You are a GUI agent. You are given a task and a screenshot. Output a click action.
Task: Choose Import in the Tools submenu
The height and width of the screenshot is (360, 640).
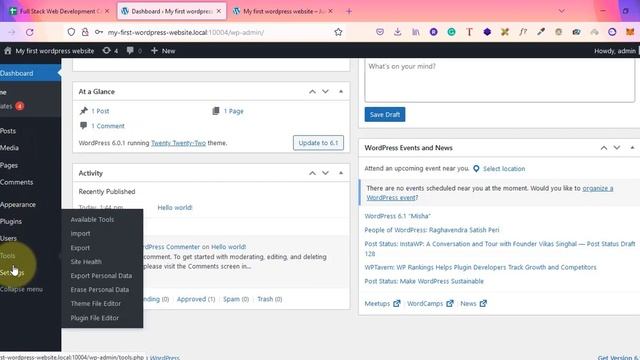[x=80, y=233]
